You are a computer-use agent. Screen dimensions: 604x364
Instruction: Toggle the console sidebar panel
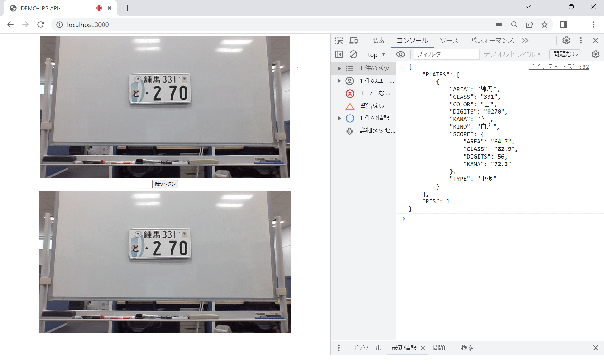[x=339, y=54]
